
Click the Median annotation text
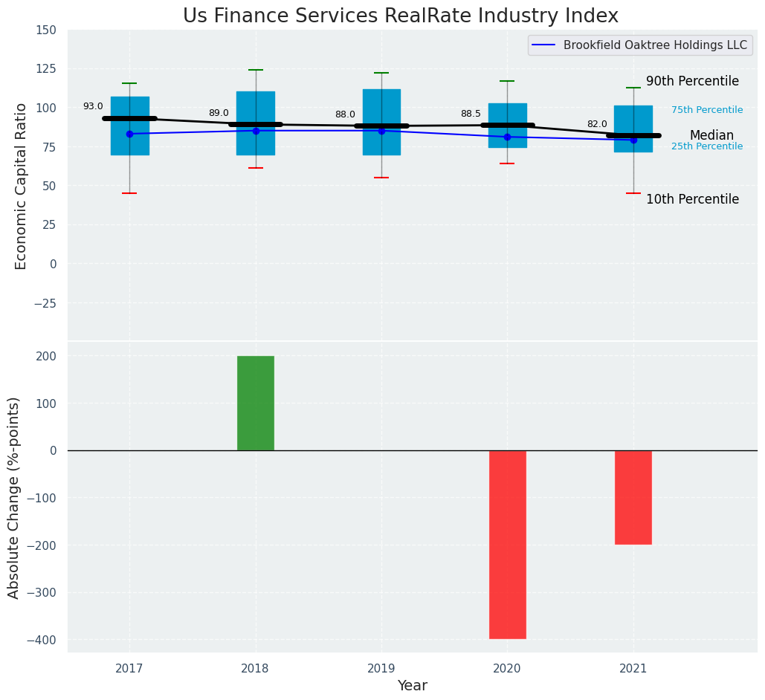coord(711,136)
